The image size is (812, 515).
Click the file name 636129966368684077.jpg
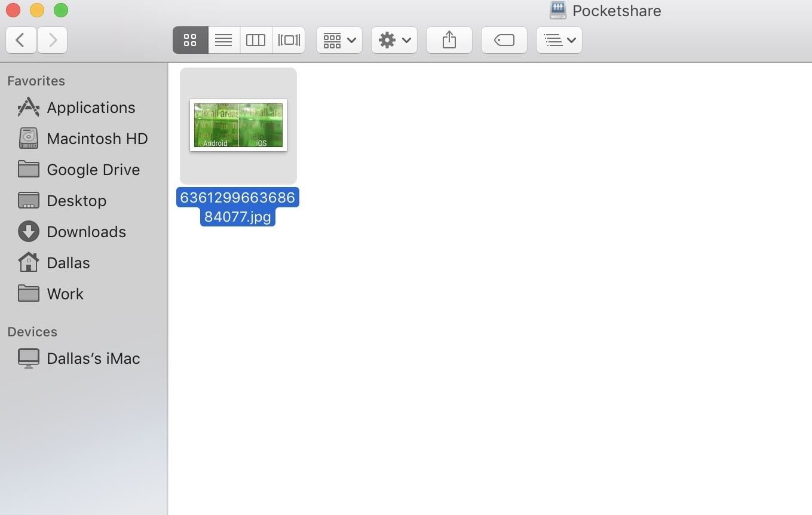pos(238,207)
